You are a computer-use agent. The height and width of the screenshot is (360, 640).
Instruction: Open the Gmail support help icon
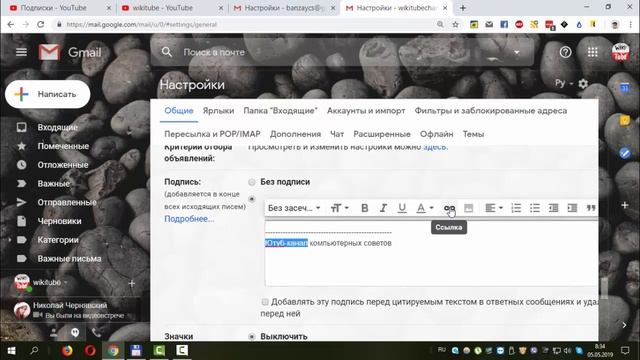565,52
